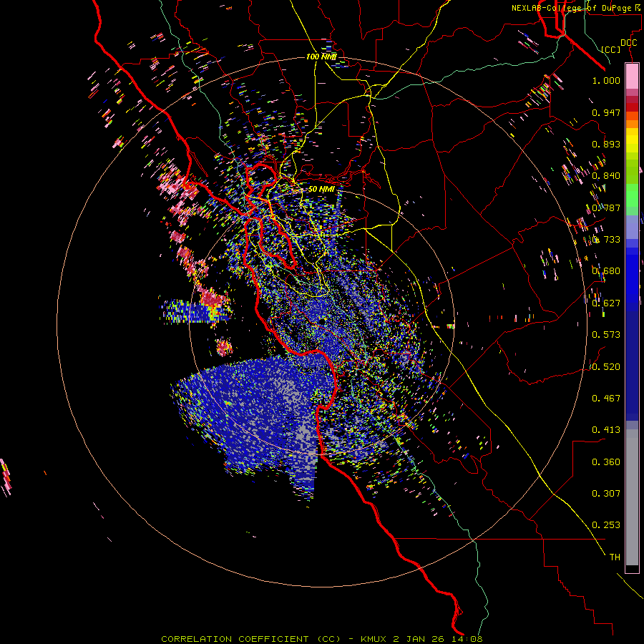This screenshot has height=644, width=644.
Task: Click the 0.627 legend value
Action: (x=606, y=303)
